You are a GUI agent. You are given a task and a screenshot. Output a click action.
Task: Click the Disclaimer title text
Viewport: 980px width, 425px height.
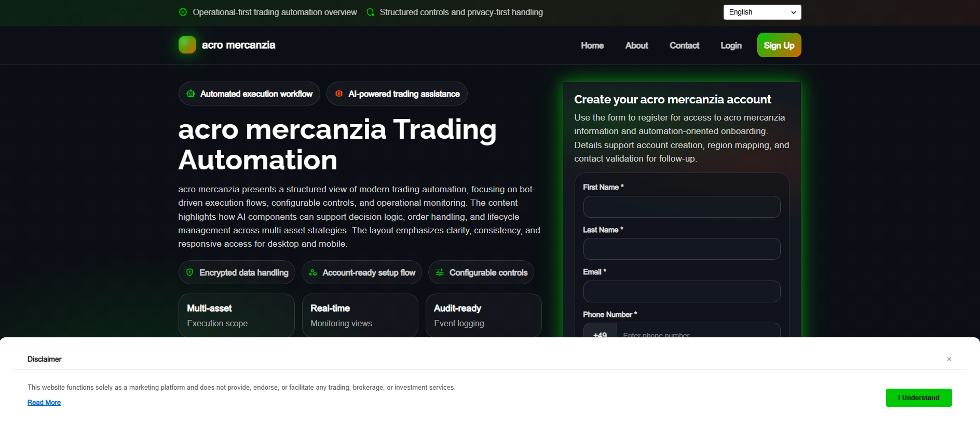(45, 359)
